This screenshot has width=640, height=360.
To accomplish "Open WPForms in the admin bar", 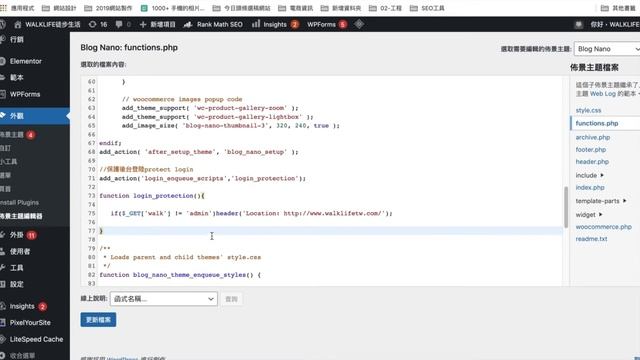I will [327, 24].
